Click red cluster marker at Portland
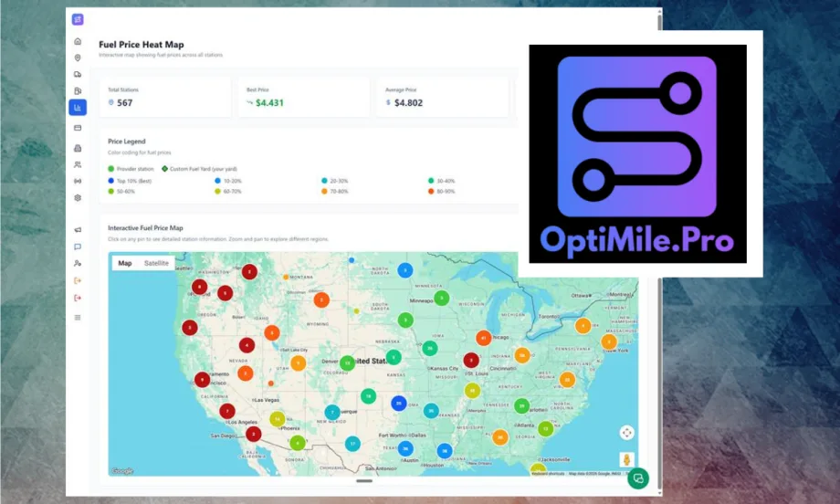The image size is (840, 504). click(199, 287)
